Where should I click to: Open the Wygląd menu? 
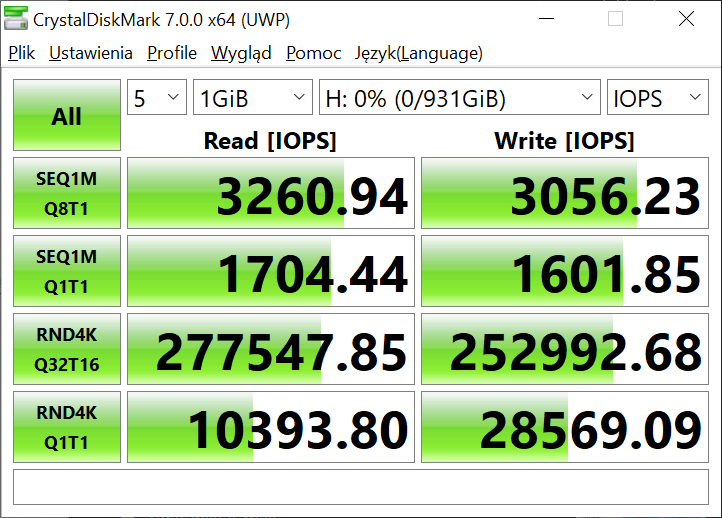(241, 53)
